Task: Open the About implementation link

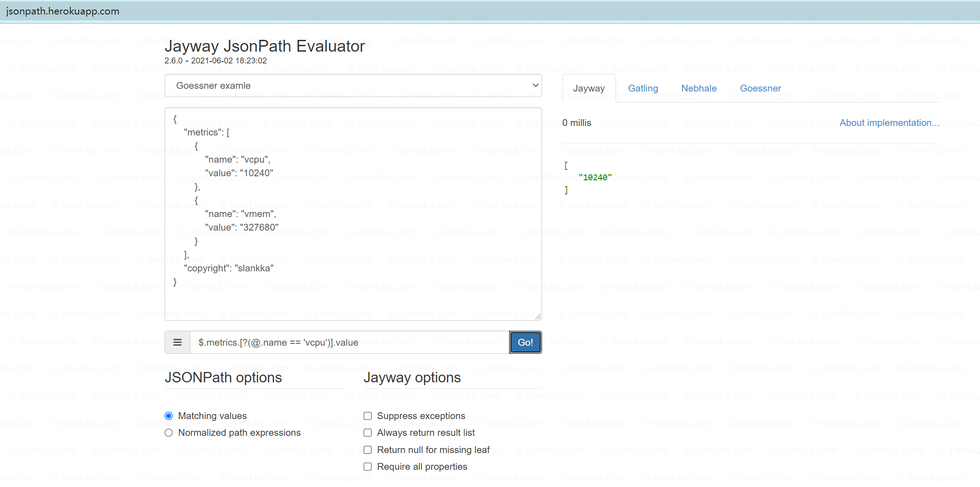Action: (889, 123)
